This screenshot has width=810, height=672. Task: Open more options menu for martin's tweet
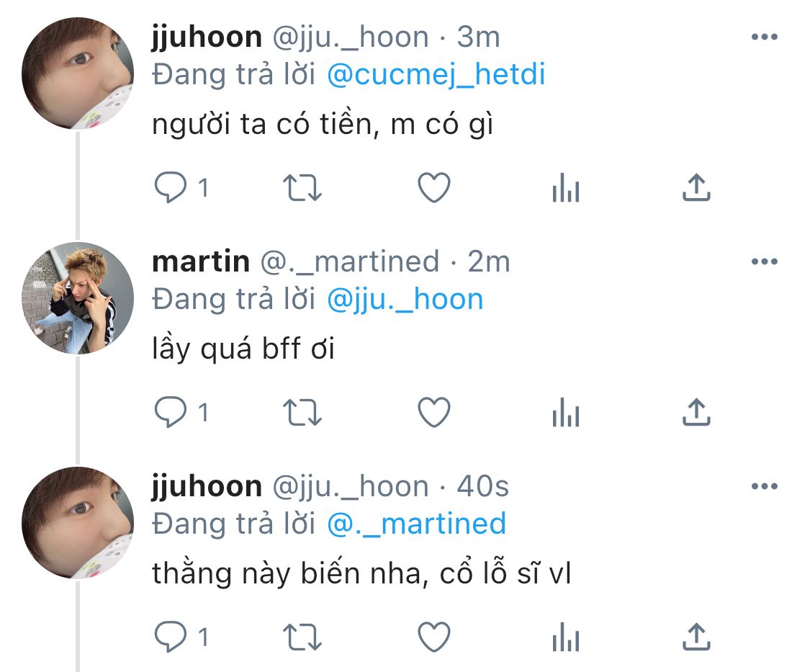tap(764, 262)
